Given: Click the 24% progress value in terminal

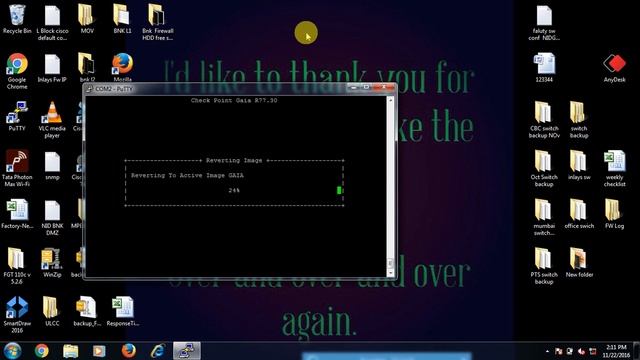Looking at the screenshot, I should click(x=234, y=190).
